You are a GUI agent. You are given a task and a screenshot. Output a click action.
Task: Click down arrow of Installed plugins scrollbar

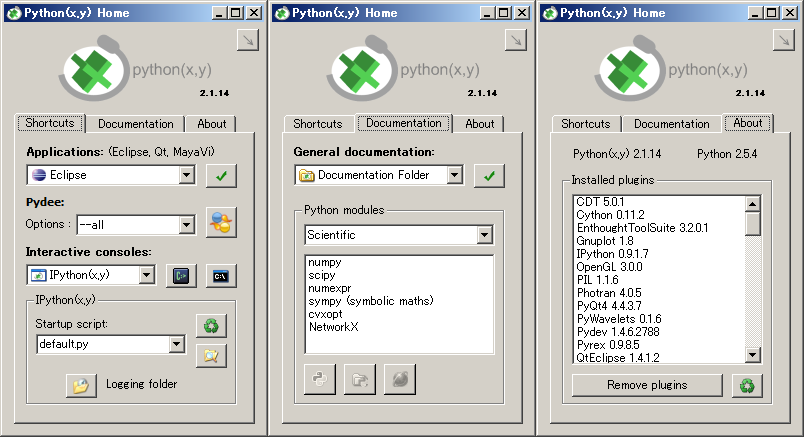click(753, 356)
